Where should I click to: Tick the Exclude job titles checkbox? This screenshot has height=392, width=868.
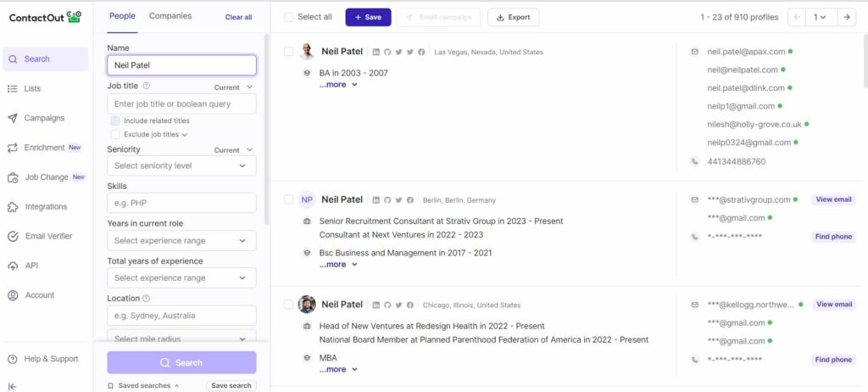tap(115, 134)
